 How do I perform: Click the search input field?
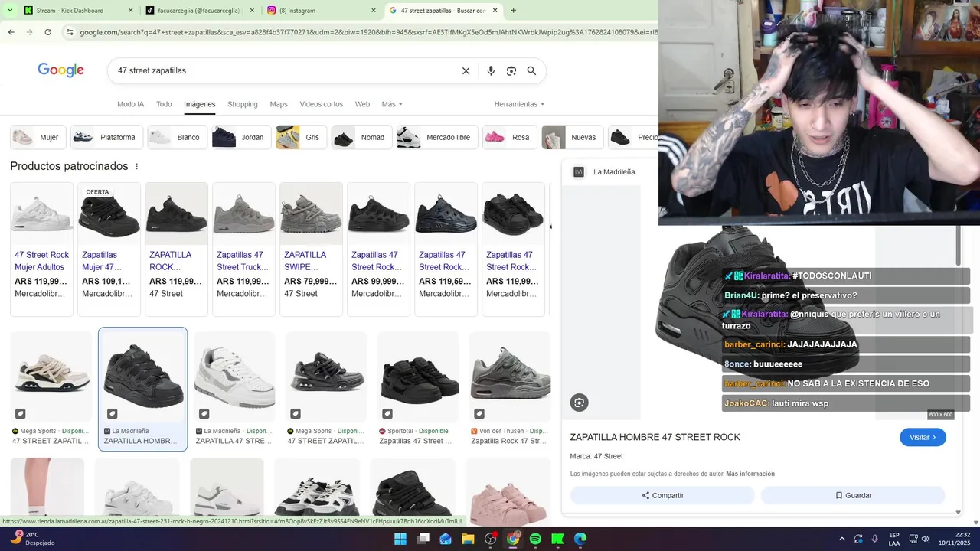283,70
